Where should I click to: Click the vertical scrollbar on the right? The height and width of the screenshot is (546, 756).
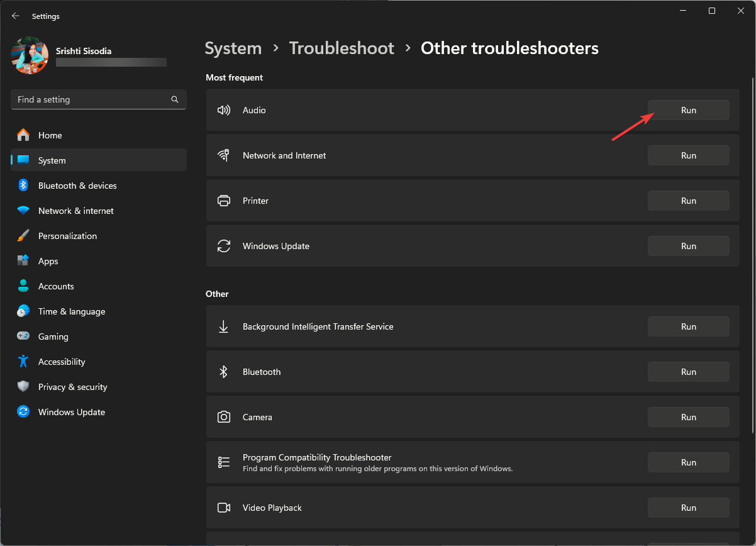(752, 255)
